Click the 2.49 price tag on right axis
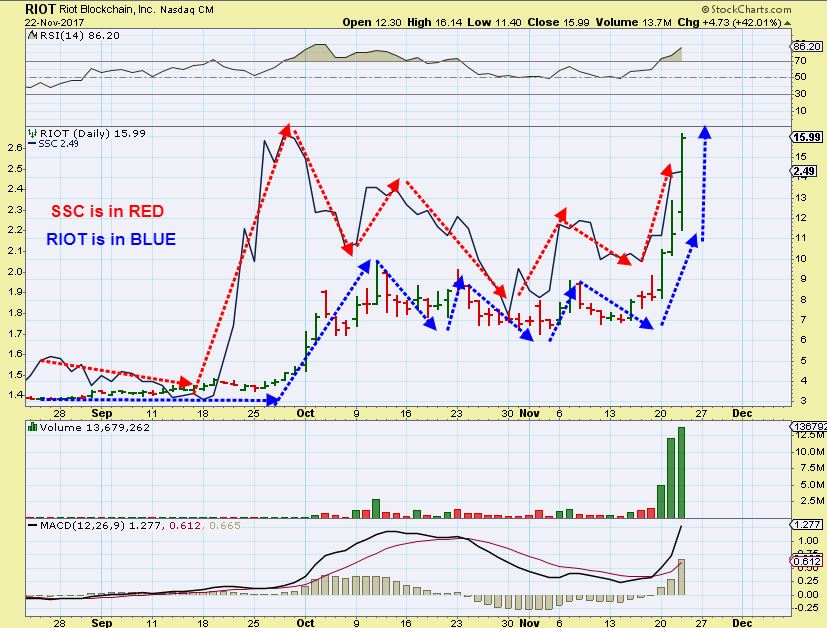 [x=804, y=171]
